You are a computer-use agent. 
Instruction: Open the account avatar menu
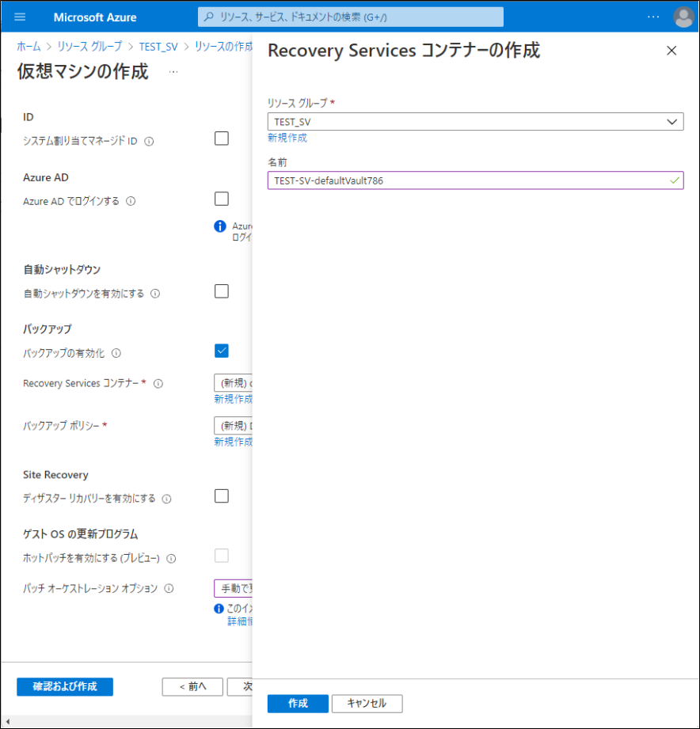683,17
